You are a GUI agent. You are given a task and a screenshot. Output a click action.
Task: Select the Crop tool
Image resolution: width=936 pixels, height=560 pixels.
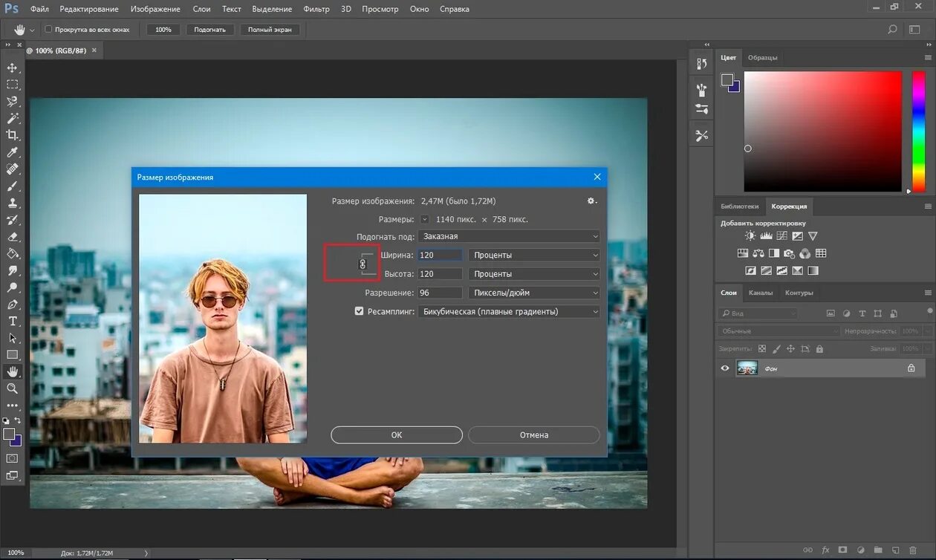pyautogui.click(x=12, y=135)
